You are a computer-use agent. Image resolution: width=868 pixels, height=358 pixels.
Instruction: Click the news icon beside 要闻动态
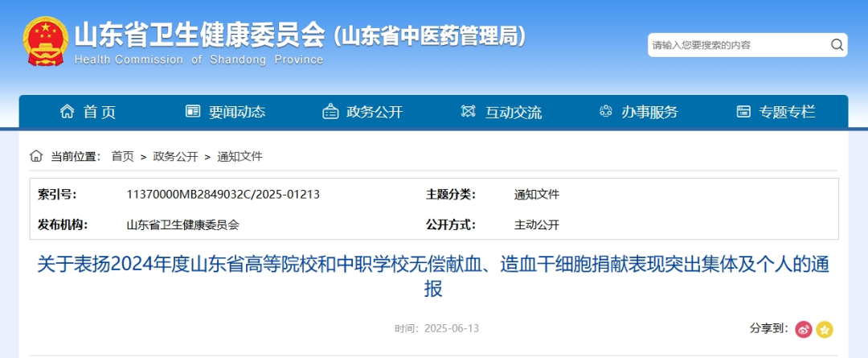coord(193,111)
